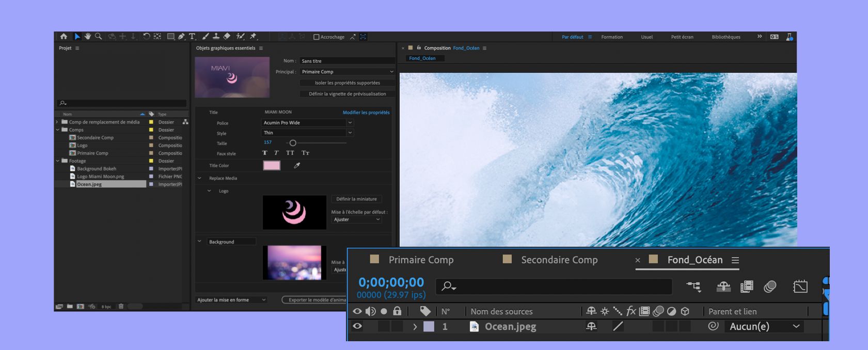The width and height of the screenshot is (868, 350).
Task: Collapse the Comps folder in Project
Action: (x=58, y=130)
